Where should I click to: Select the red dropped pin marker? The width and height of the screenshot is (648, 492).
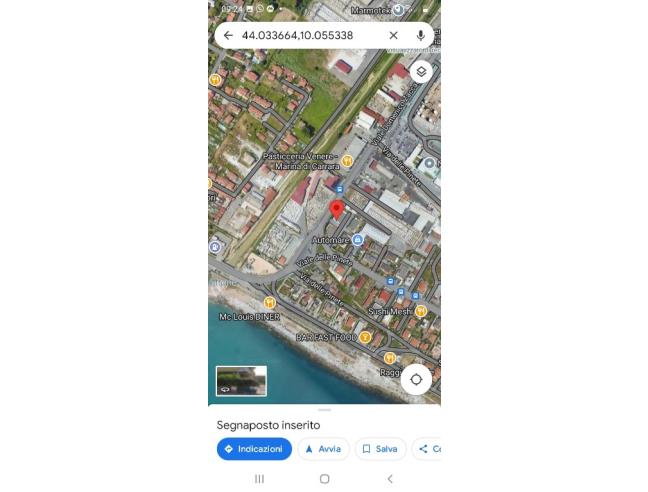click(x=337, y=209)
